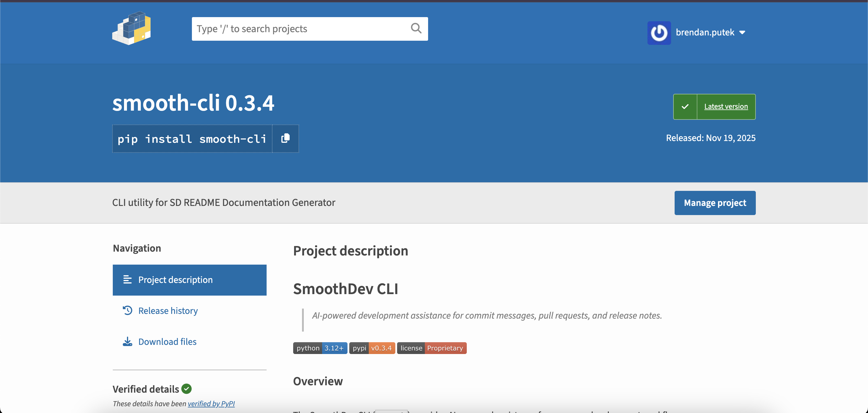Click the license Proprietary badge
This screenshot has width=868, height=413.
point(432,348)
